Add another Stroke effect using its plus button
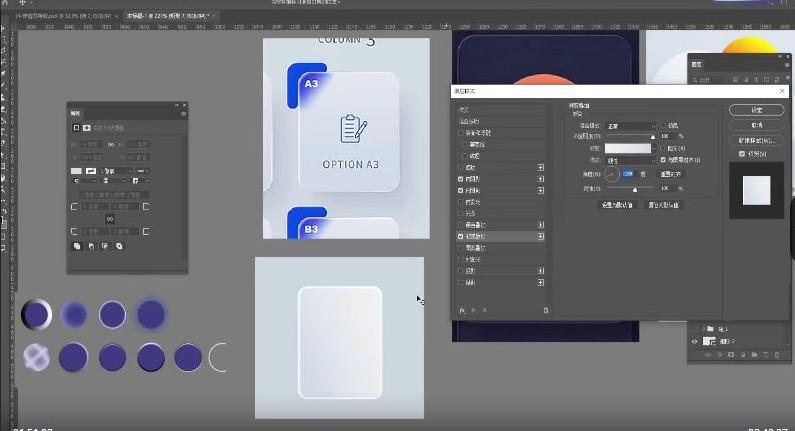Viewport: 795px width, 431px height. coord(541,167)
